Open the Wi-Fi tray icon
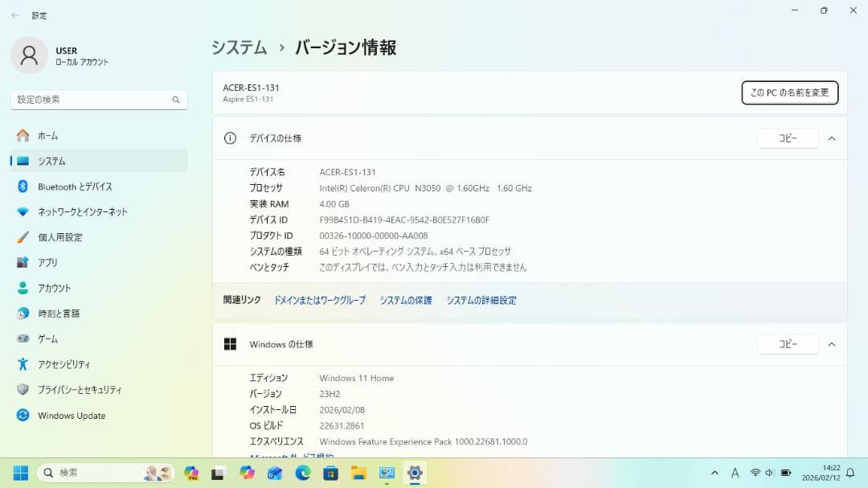Screen dimensions: 868x488 pos(755,473)
